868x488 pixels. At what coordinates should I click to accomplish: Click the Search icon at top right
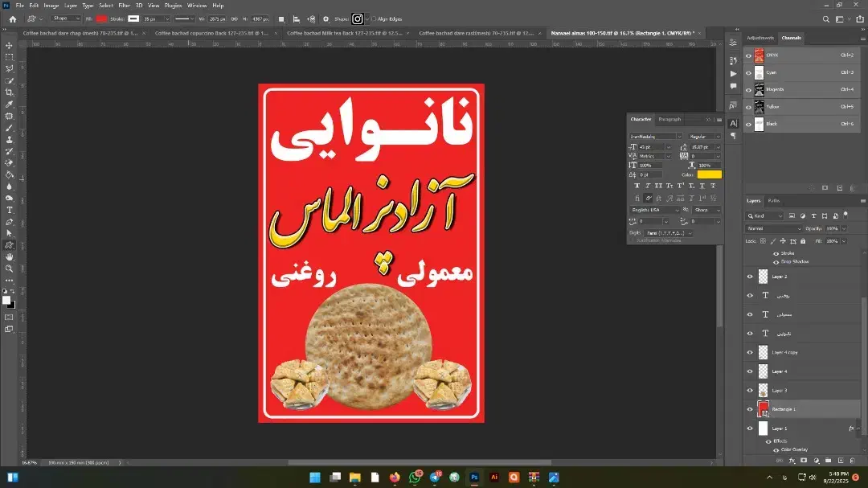[x=826, y=18]
